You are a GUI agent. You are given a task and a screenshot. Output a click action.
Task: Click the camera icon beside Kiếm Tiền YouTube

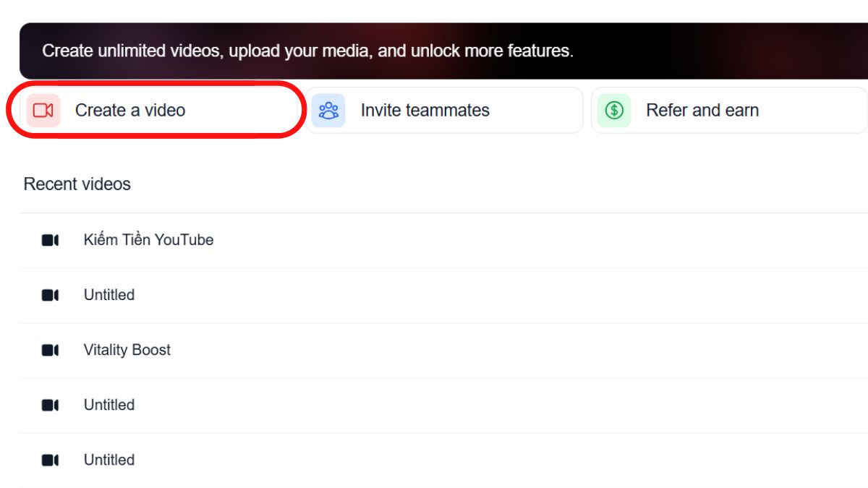(x=50, y=240)
